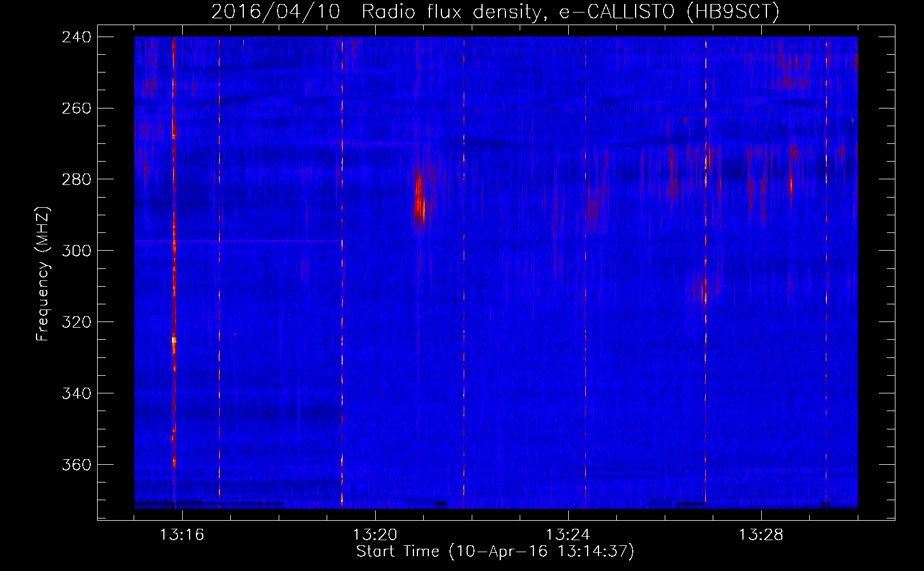The width and height of the screenshot is (924, 571).
Task: Click the 360 frequency tick label
Action: [x=77, y=465]
